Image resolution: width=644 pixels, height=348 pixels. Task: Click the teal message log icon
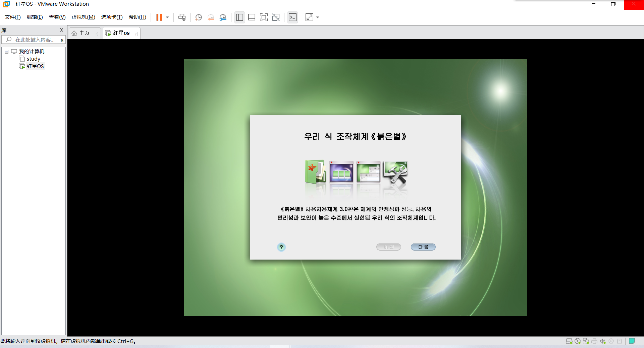click(632, 341)
